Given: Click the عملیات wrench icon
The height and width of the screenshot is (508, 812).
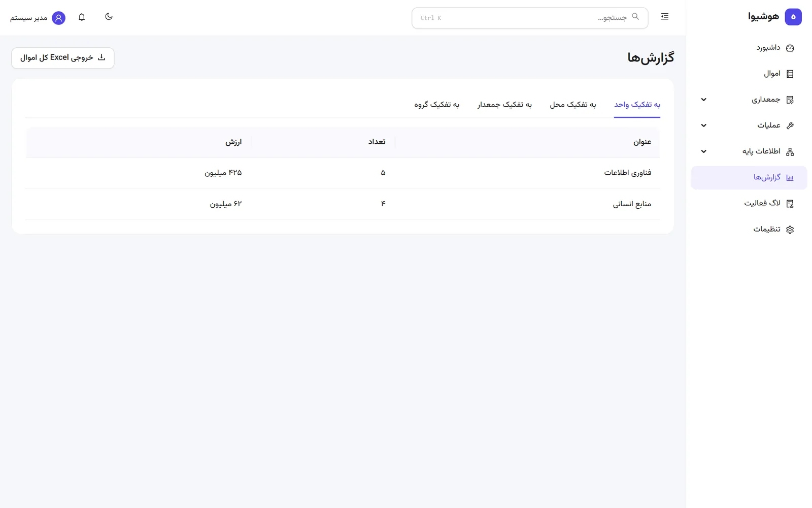Looking at the screenshot, I should tap(790, 125).
